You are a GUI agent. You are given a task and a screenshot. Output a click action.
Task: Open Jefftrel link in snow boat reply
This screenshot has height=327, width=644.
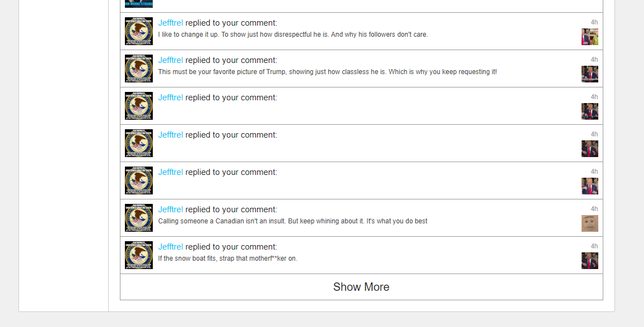tap(171, 247)
